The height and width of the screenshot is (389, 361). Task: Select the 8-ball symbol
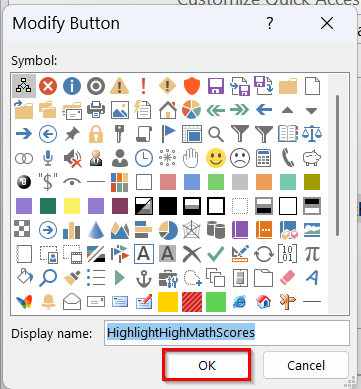click(x=24, y=182)
